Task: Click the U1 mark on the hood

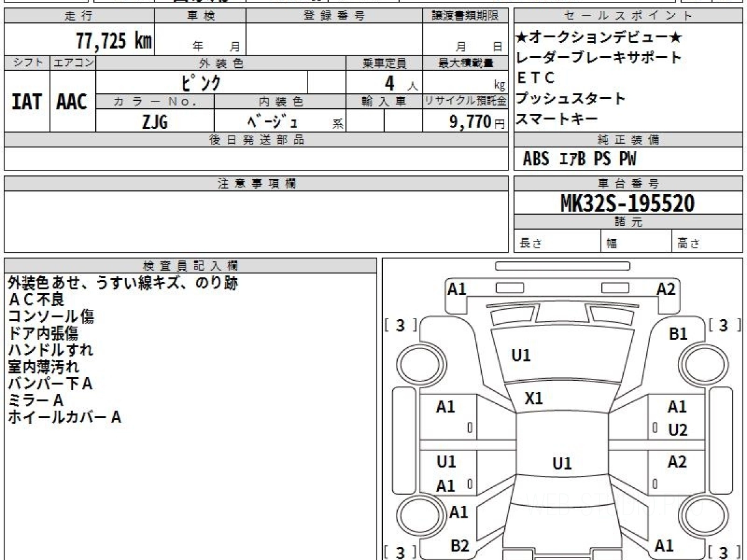Action: [x=521, y=356]
